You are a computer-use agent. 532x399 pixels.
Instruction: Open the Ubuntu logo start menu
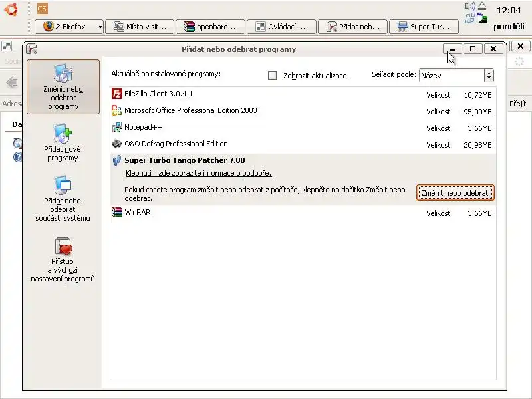pyautogui.click(x=11, y=9)
